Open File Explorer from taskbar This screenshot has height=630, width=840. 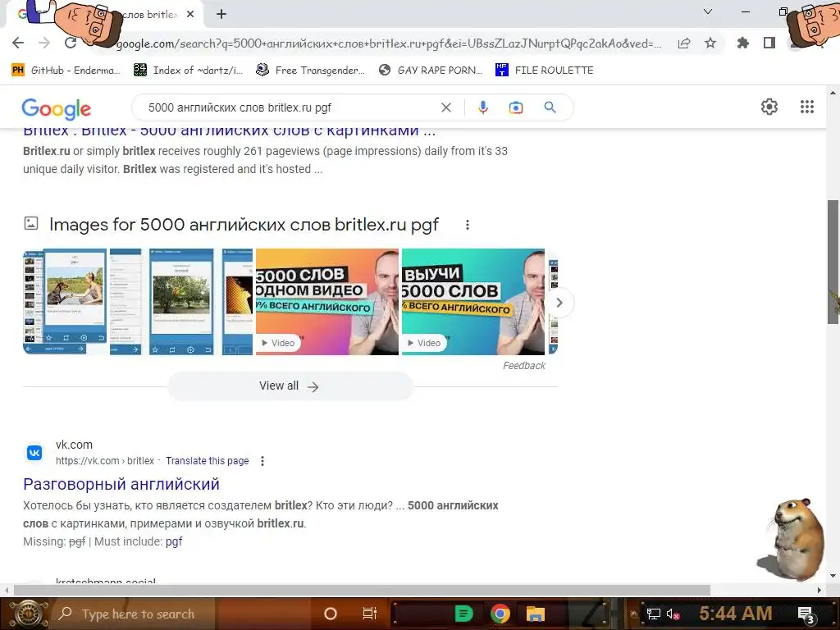[535, 614]
